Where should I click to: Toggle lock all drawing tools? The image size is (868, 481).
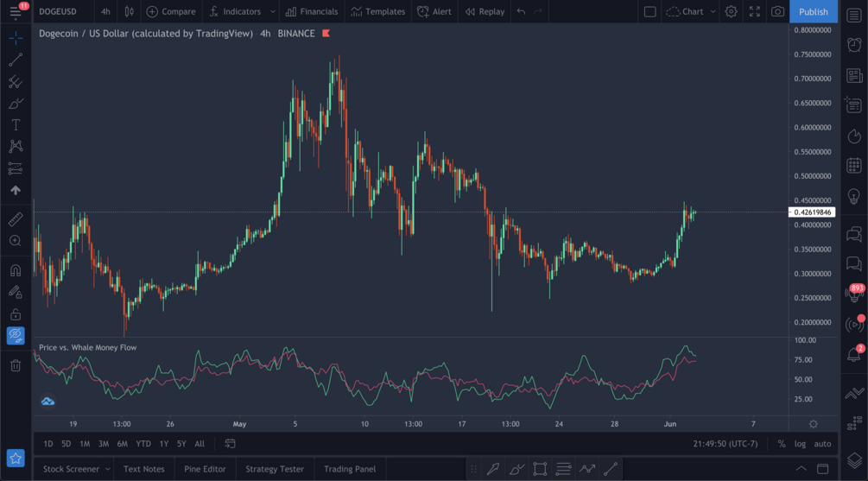coord(16,314)
